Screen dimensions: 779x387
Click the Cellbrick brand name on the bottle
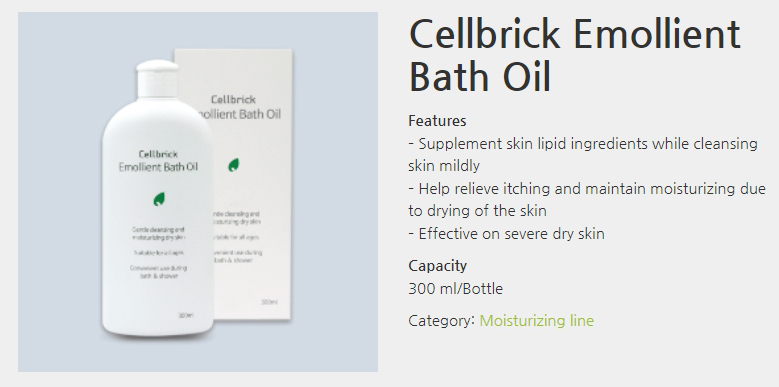[158, 154]
